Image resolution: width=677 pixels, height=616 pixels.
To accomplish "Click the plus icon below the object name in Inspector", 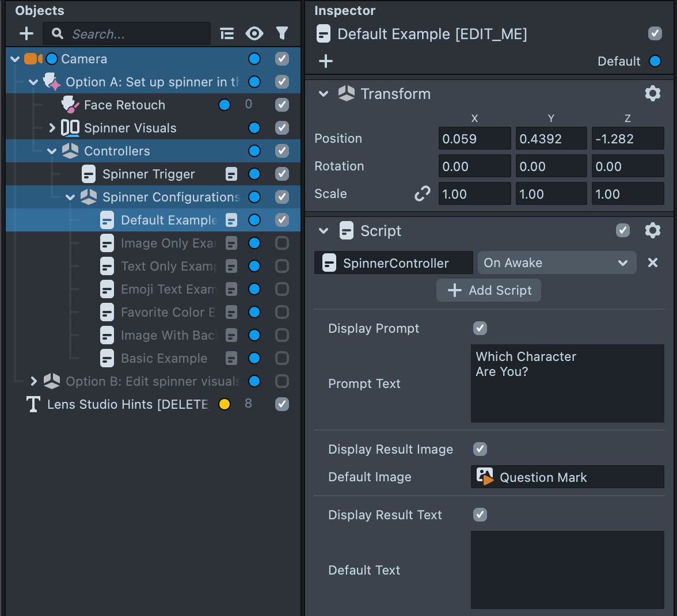I will click(x=326, y=61).
